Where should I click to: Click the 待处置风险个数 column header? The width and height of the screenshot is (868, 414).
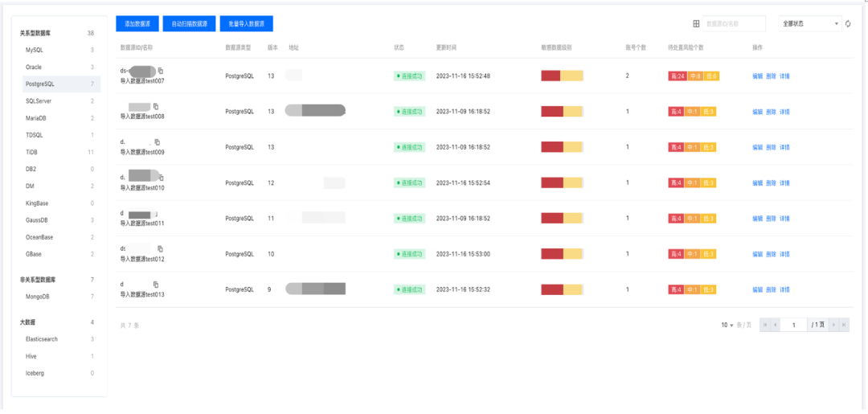[686, 47]
